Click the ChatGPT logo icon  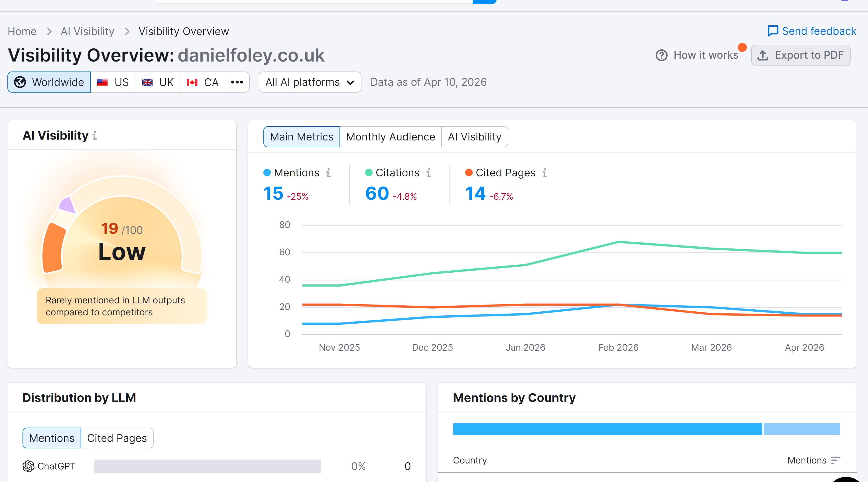pyautogui.click(x=28, y=466)
